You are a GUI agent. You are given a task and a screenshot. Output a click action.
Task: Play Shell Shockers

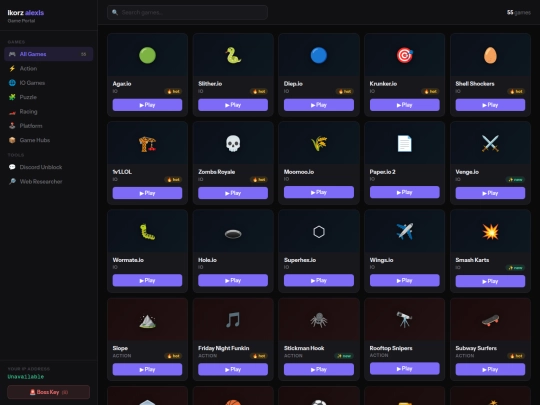pos(490,105)
